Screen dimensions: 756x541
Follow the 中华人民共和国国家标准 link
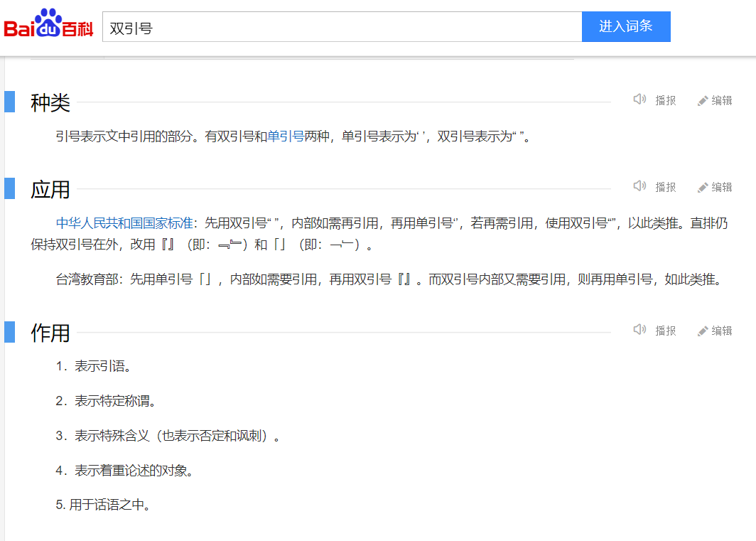click(124, 223)
